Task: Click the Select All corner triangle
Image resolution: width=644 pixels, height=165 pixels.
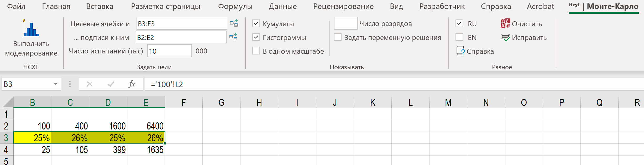Action: tap(8, 102)
